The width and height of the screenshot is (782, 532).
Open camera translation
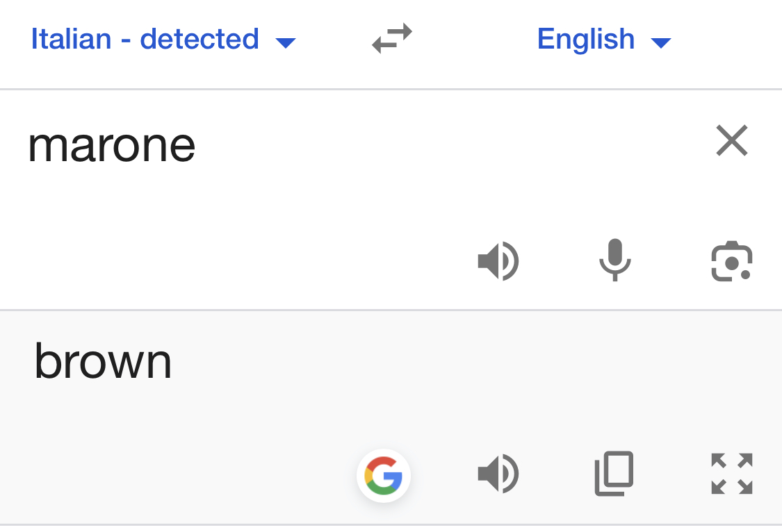click(x=732, y=262)
